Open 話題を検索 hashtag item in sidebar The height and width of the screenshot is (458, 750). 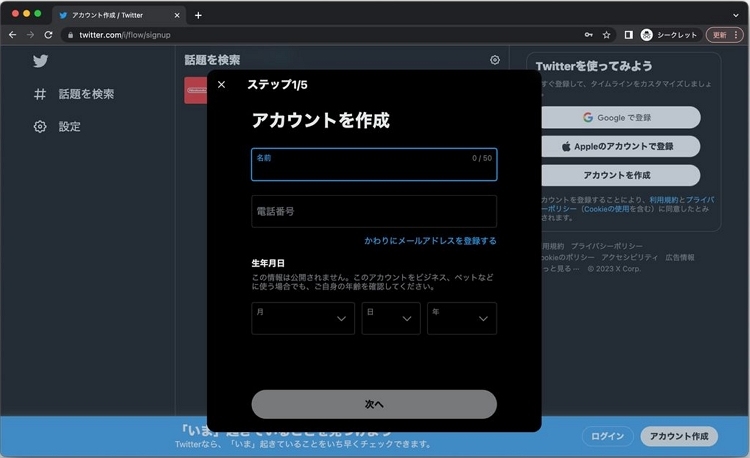[x=74, y=94]
